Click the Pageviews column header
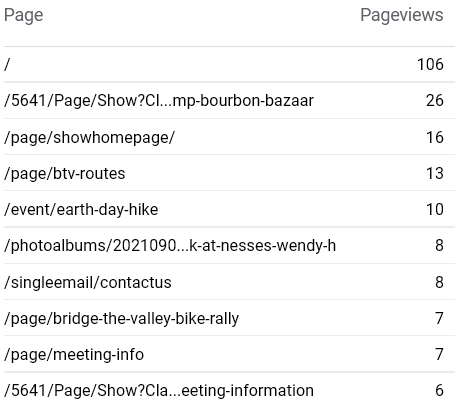 coord(402,15)
